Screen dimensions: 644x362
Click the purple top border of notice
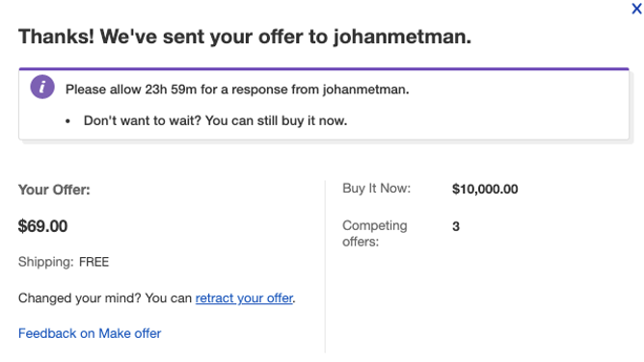coord(324,69)
